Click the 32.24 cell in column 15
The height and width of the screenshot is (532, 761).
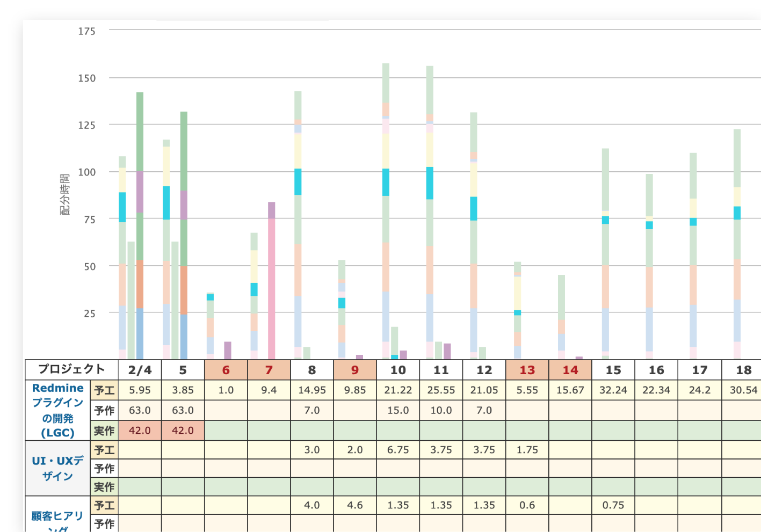[x=613, y=390]
